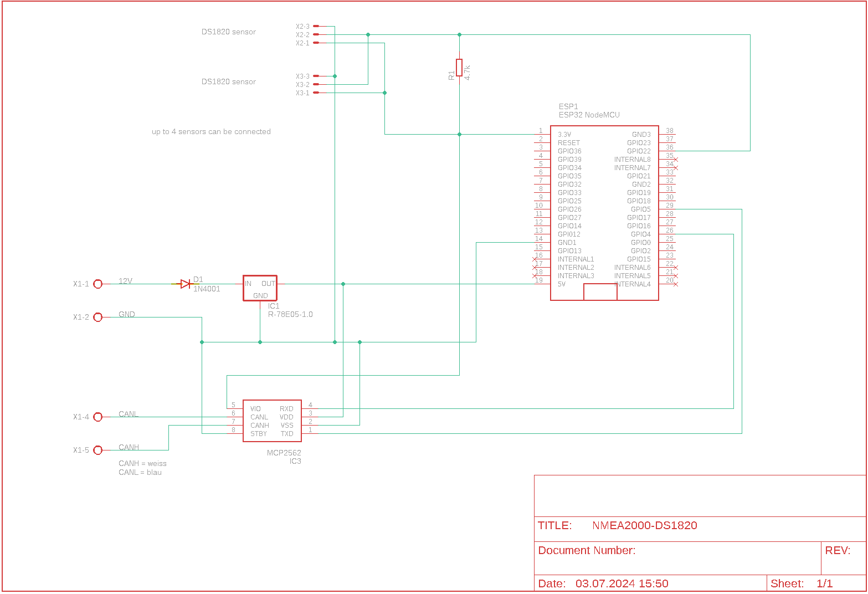The height and width of the screenshot is (594, 868).
Task: Click the GPIO4 pin label
Action: point(641,234)
